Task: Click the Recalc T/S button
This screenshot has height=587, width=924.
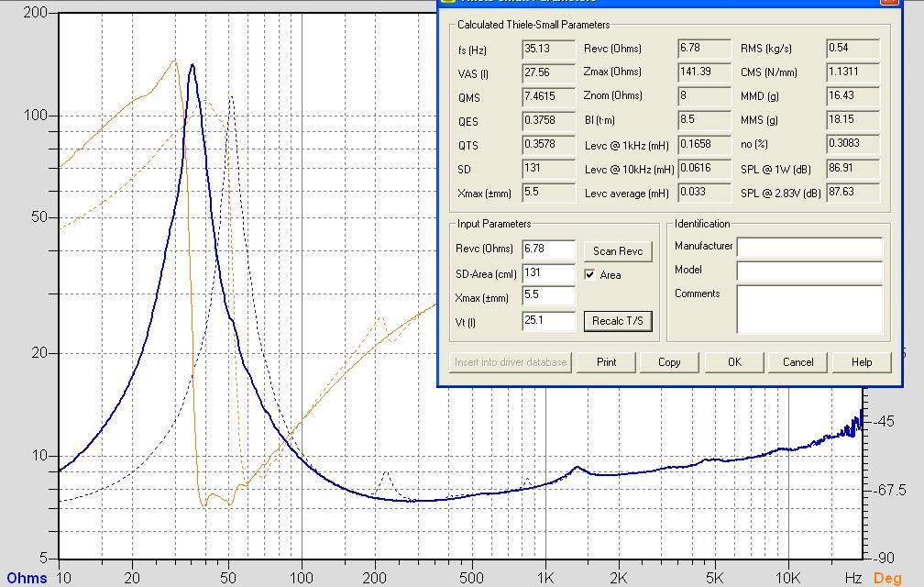Action: 618,321
